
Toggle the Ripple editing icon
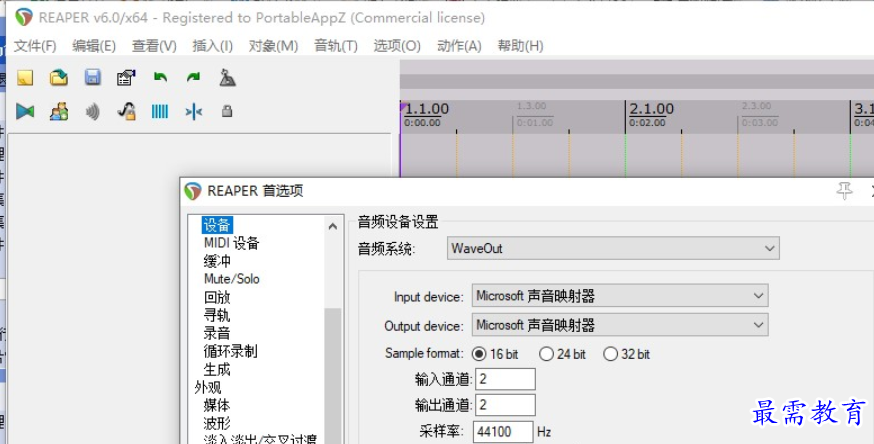93,111
